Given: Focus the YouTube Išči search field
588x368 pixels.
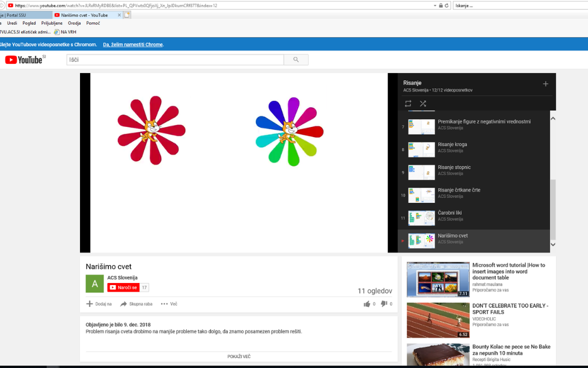Looking at the screenshot, I should coord(175,59).
